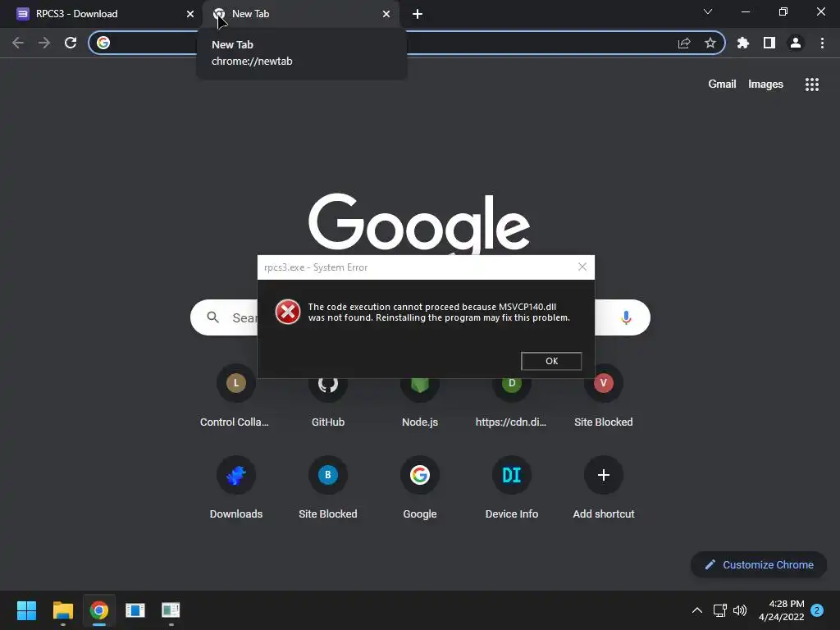This screenshot has height=630, width=840.
Task: Open the rightmost pinned taskbar app icon
Action: (x=171, y=610)
